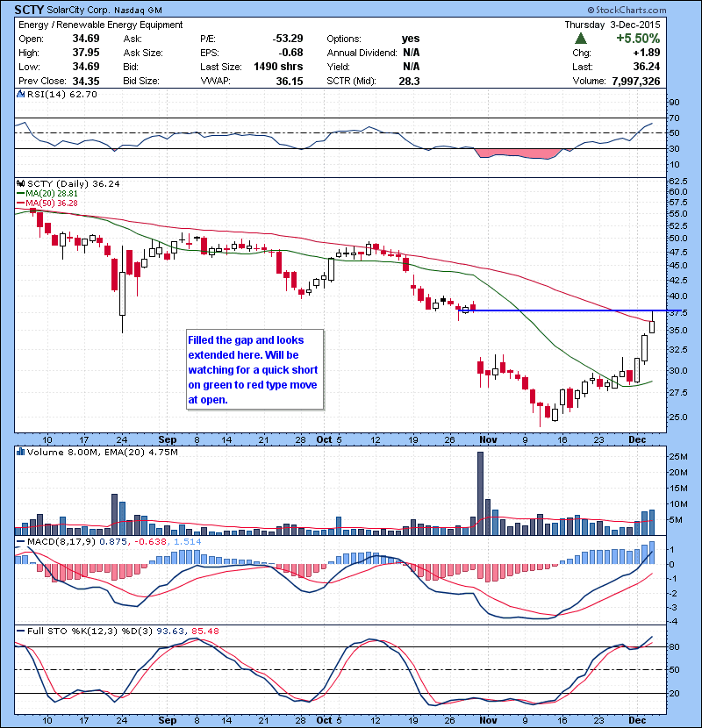
Task: Click the High value 37.95
Action: pos(86,53)
